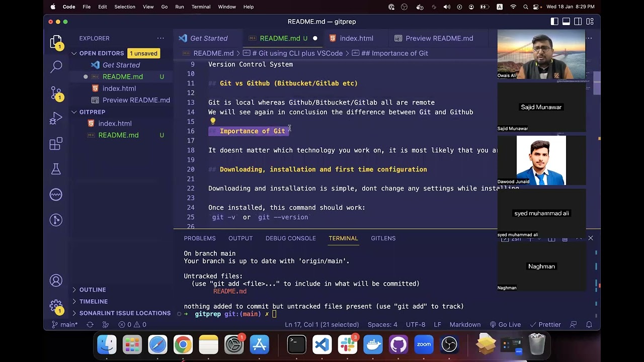Image resolution: width=644 pixels, height=362 pixels.
Task: Open the Manage gear icon
Action: pos(56,306)
